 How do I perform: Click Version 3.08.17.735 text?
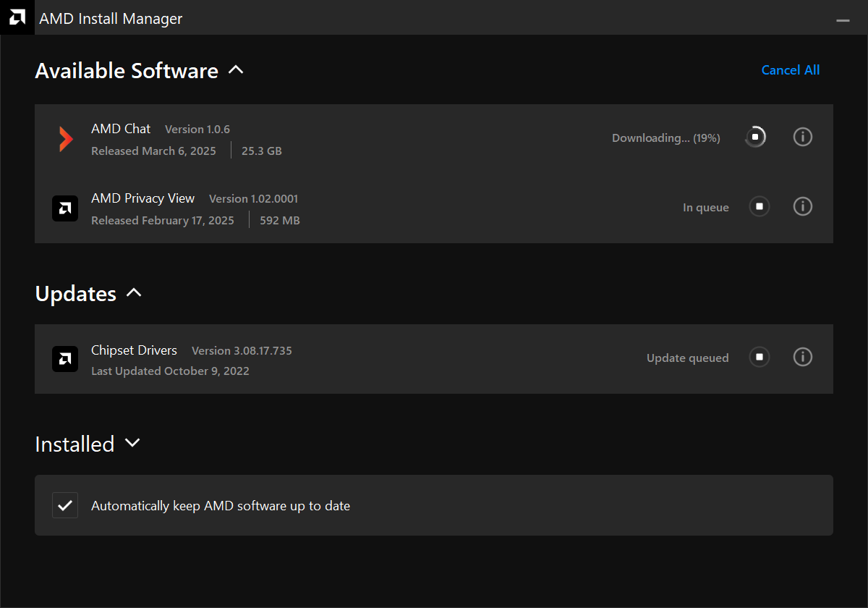[x=242, y=351]
